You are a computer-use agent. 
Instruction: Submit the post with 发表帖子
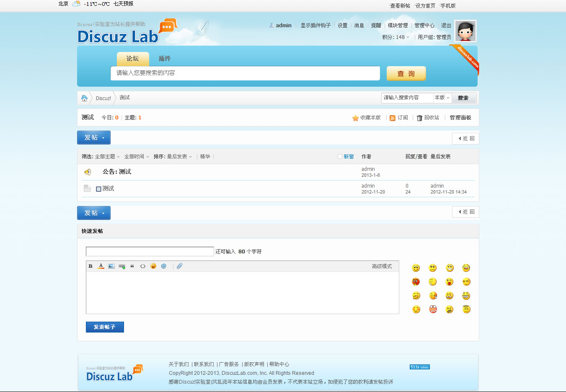[105, 327]
